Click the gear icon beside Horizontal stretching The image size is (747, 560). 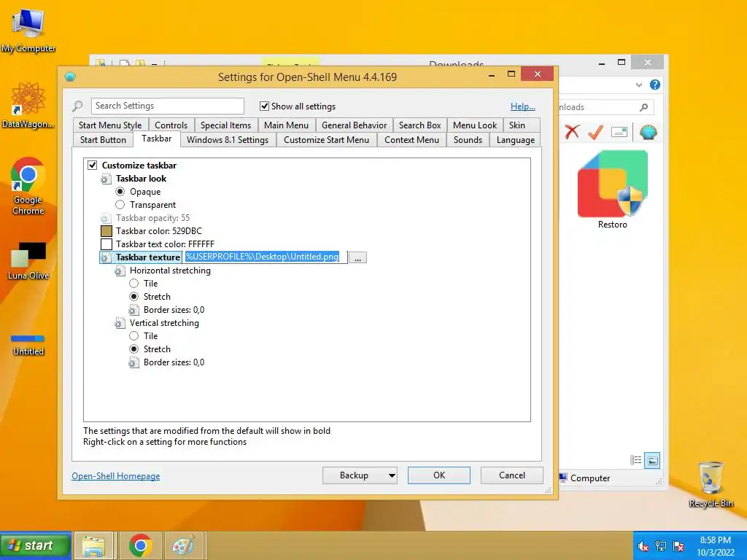point(120,271)
